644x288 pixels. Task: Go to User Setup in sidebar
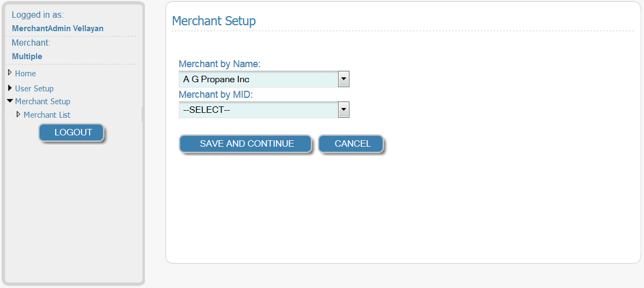(x=34, y=89)
